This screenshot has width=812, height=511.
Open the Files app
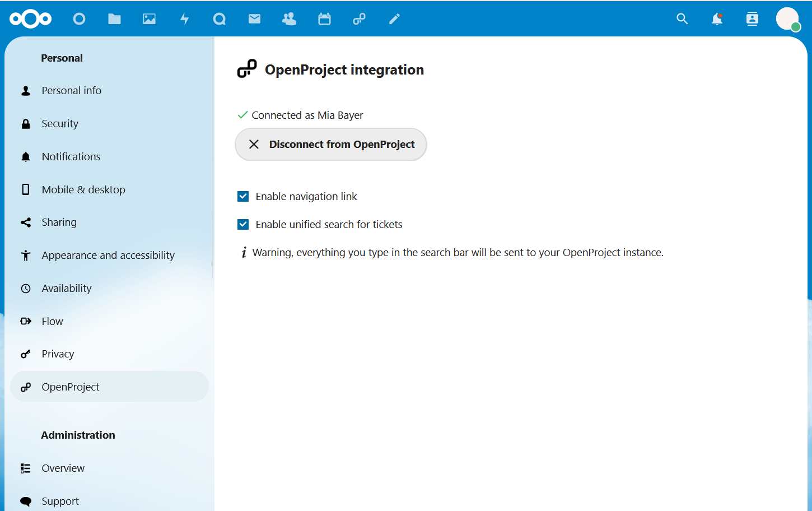114,18
